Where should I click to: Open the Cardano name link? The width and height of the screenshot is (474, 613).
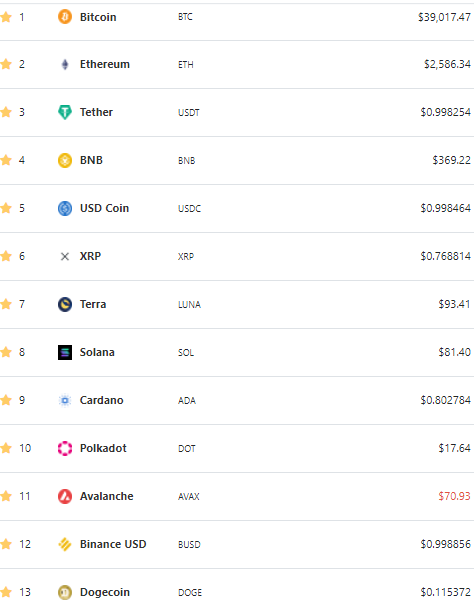point(102,400)
